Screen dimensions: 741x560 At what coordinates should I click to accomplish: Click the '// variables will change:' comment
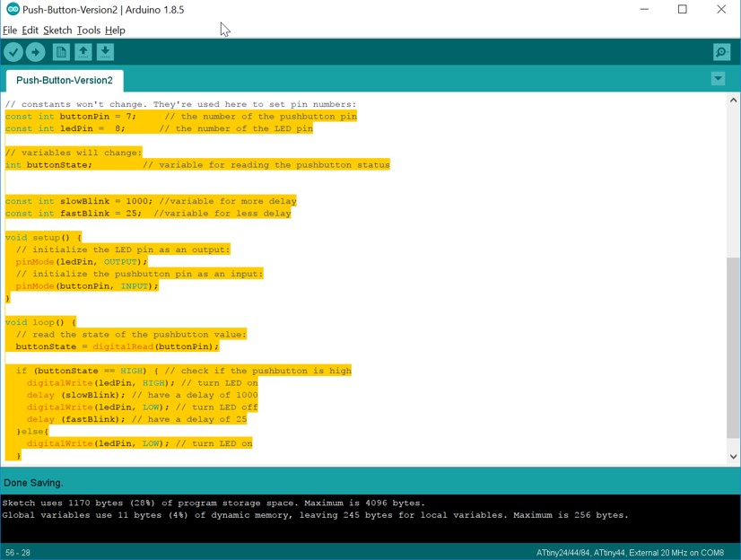pyautogui.click(x=74, y=153)
